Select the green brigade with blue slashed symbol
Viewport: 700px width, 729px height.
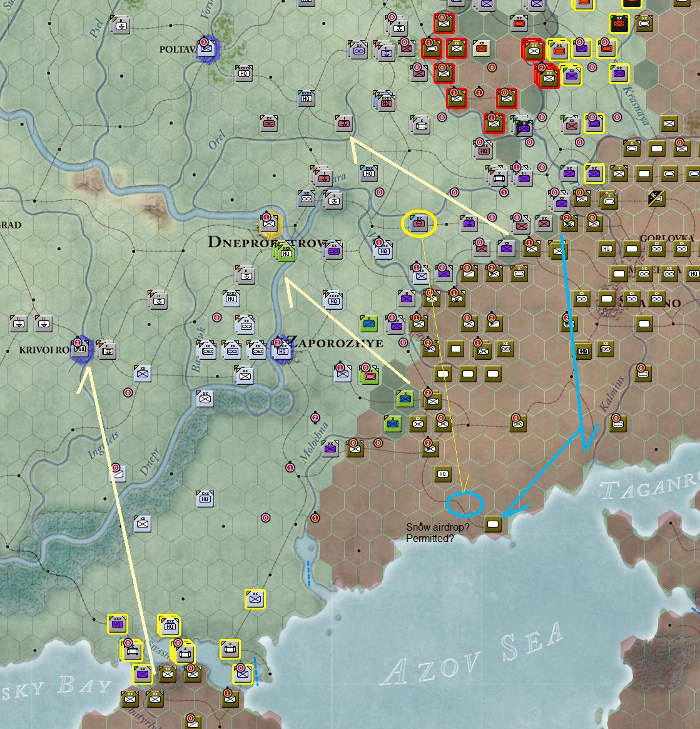click(369, 323)
